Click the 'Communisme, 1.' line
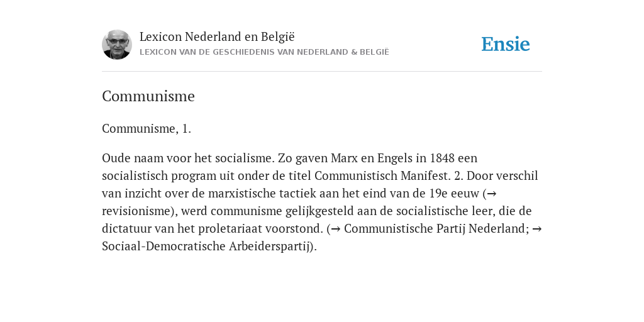The width and height of the screenshot is (644, 322). (x=147, y=128)
